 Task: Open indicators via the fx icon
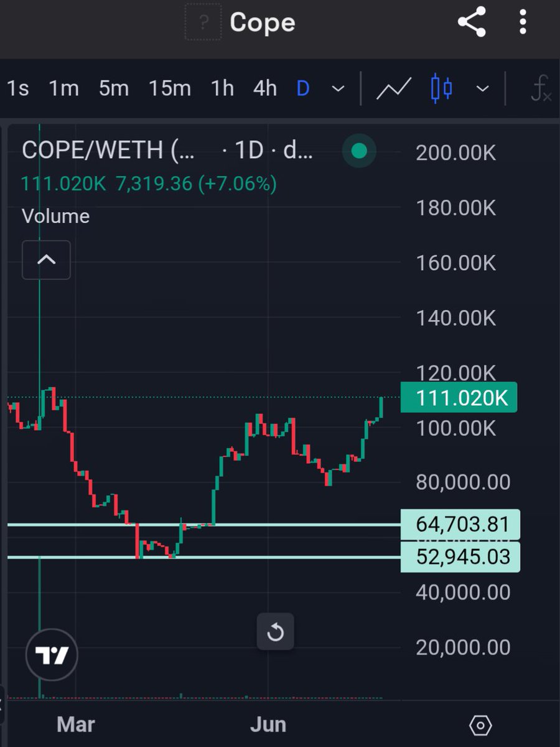[x=540, y=88]
